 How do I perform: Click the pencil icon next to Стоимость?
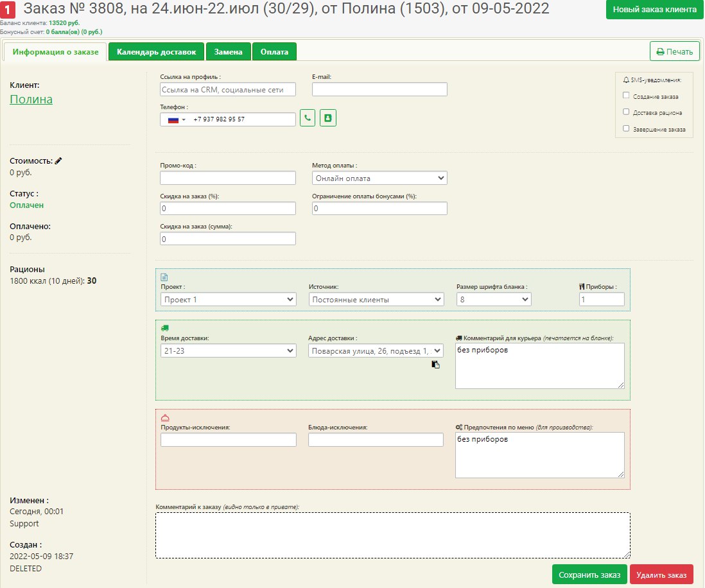[x=58, y=161]
